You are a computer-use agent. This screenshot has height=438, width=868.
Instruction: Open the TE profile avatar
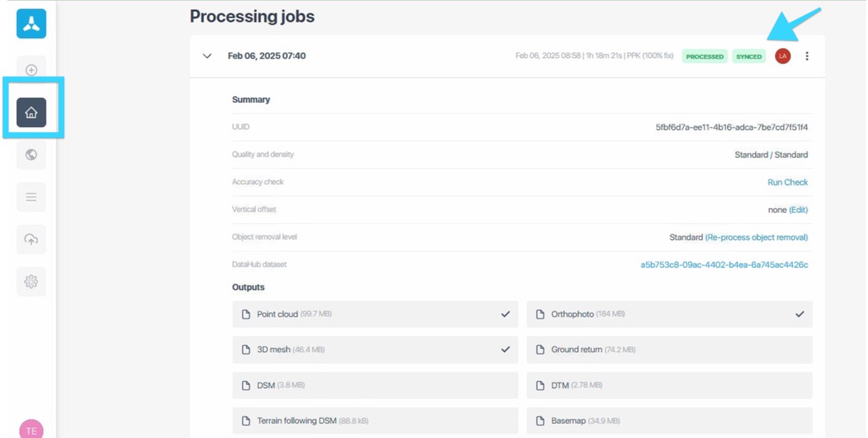(x=31, y=430)
